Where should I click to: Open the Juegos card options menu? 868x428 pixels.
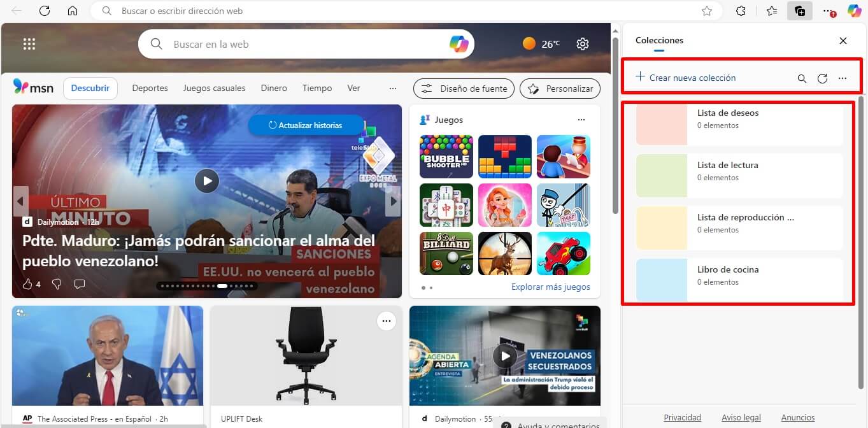(x=581, y=120)
